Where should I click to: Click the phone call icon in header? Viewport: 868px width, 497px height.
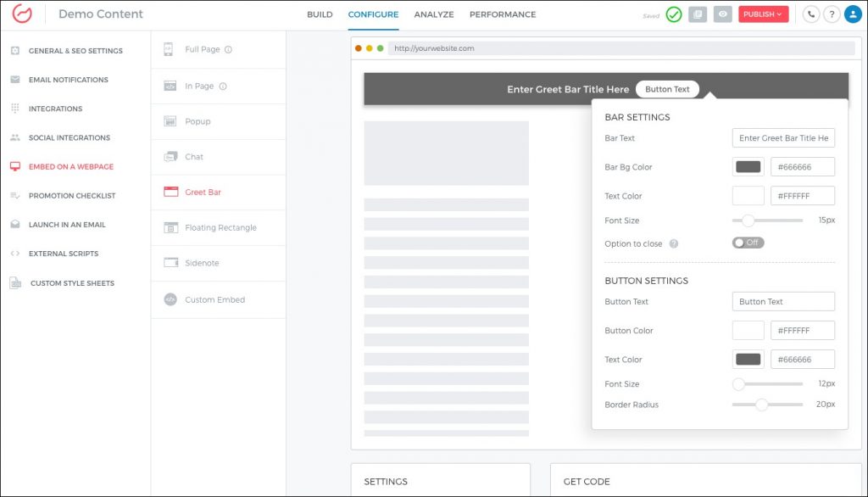click(810, 14)
